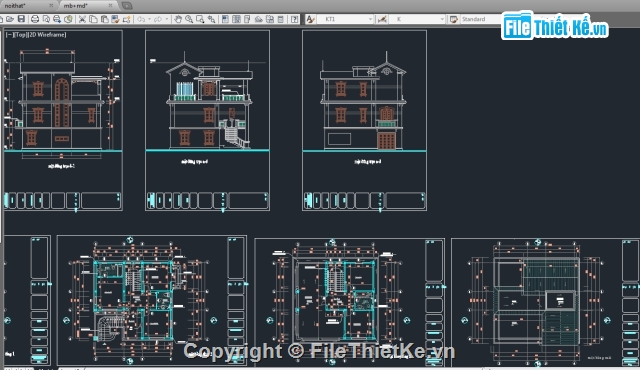This screenshot has height=370, width=640.
Task: Click the Plot printer icon
Action: click(35, 19)
